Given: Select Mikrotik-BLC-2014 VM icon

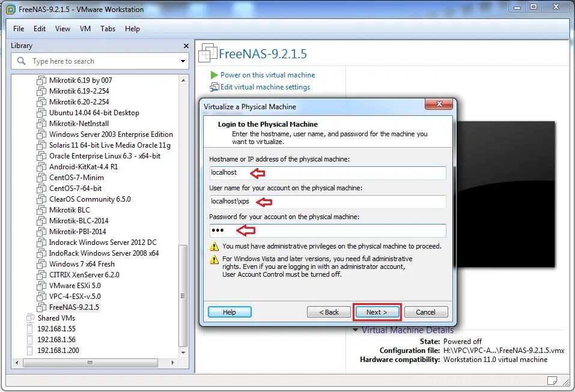Looking at the screenshot, I should coord(41,221).
